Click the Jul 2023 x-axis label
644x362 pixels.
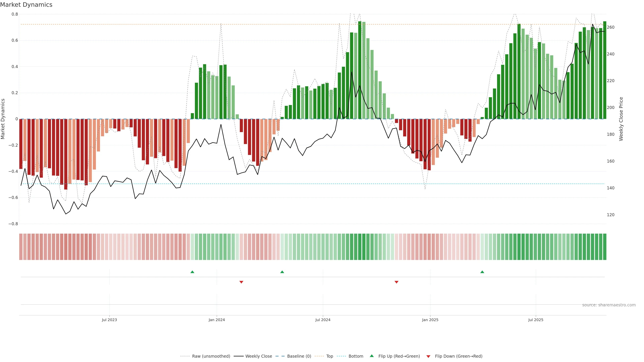[109, 320]
